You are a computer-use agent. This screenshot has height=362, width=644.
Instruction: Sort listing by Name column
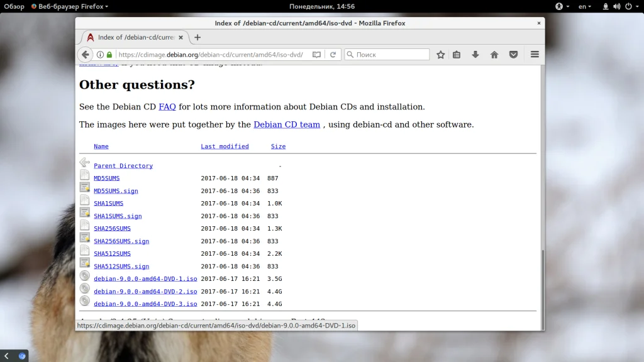click(101, 146)
